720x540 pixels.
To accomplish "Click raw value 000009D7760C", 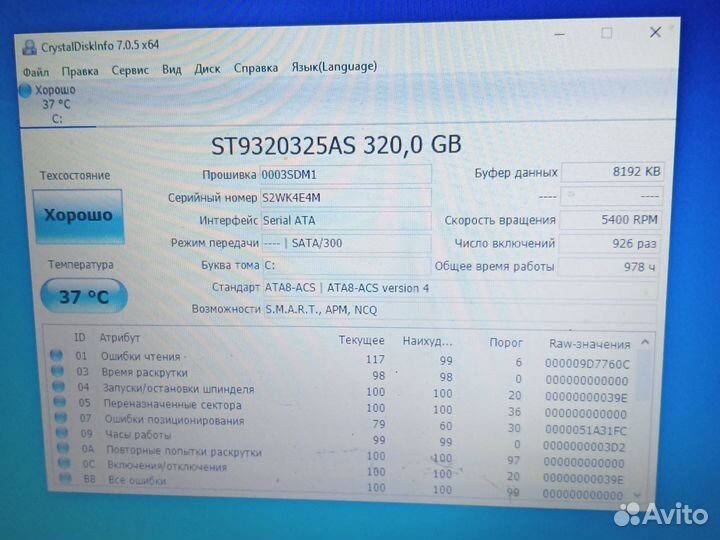I will (x=587, y=364).
